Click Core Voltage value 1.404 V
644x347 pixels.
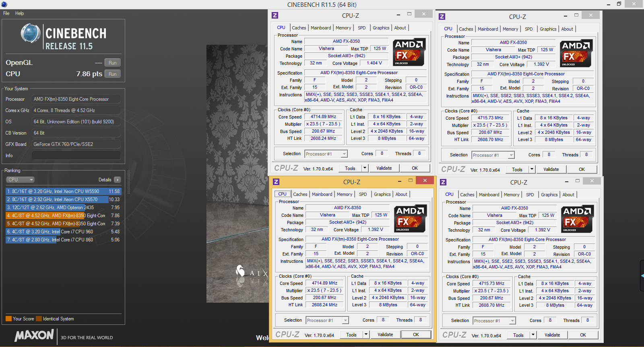(x=374, y=63)
